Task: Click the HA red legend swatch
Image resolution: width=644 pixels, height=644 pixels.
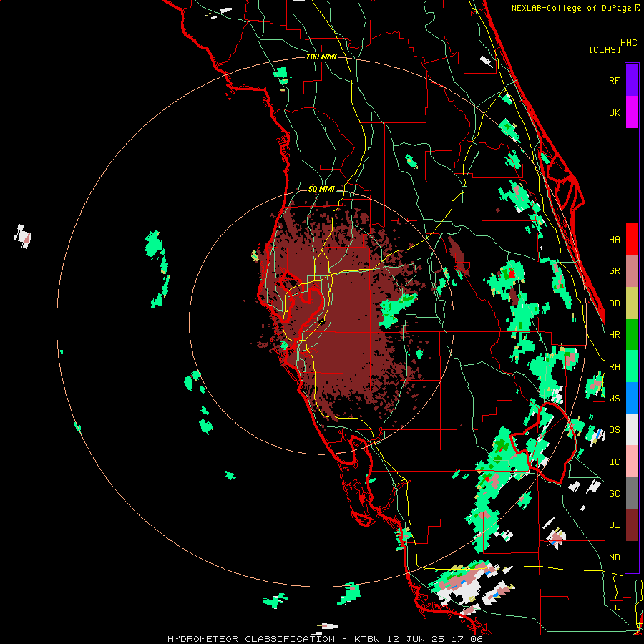Action: 632,239
